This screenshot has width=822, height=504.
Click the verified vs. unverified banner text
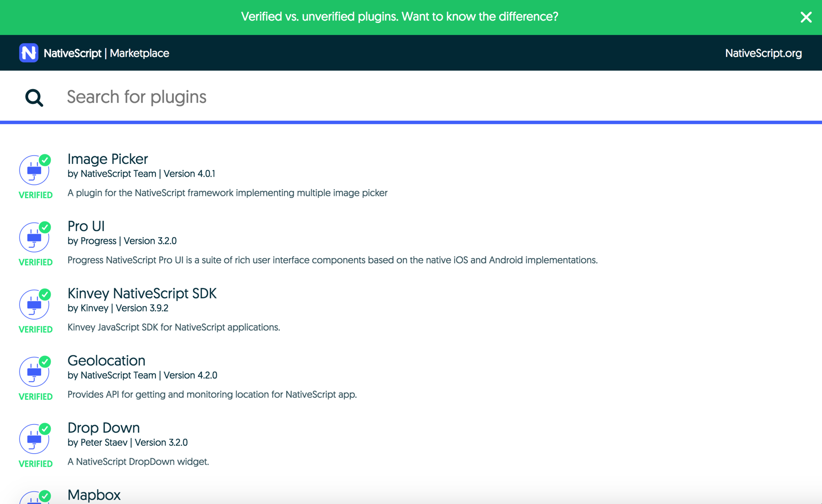pyautogui.click(x=399, y=17)
